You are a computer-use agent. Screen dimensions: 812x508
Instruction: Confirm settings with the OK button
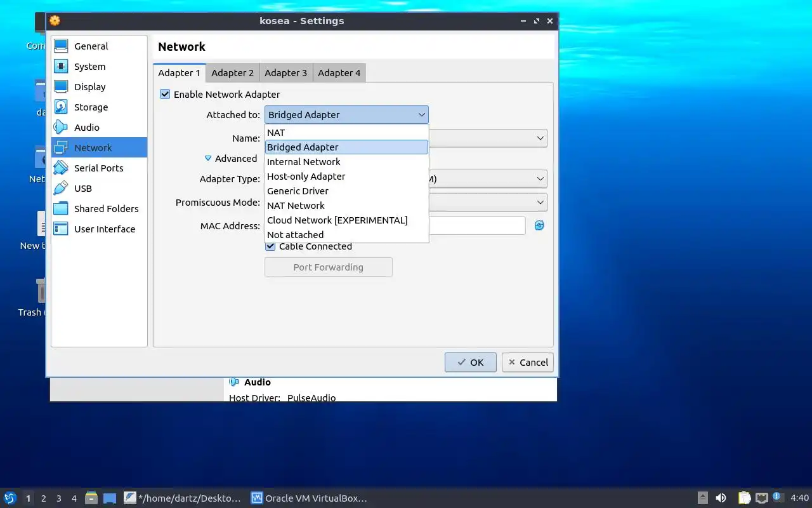click(471, 363)
